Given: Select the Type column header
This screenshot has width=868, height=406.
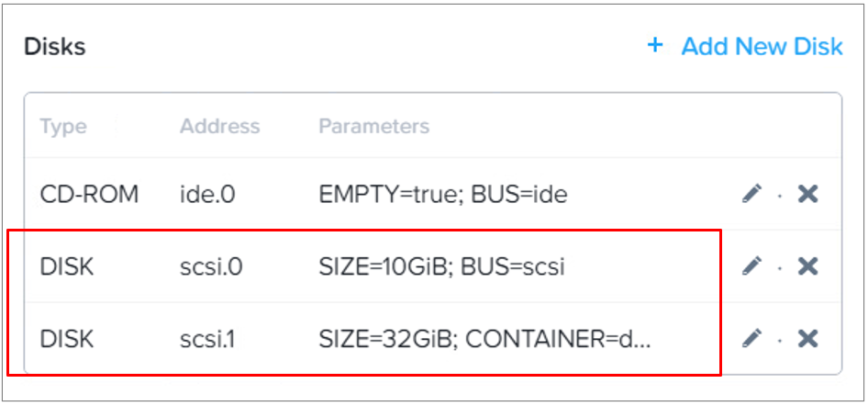Looking at the screenshot, I should point(63,127).
